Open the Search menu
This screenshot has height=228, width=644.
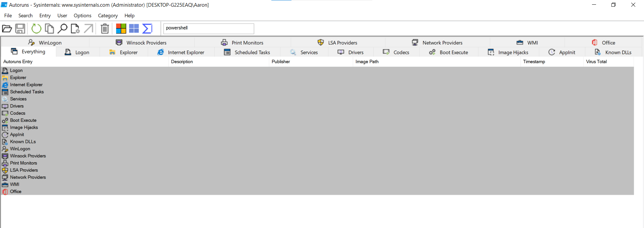[x=25, y=15]
